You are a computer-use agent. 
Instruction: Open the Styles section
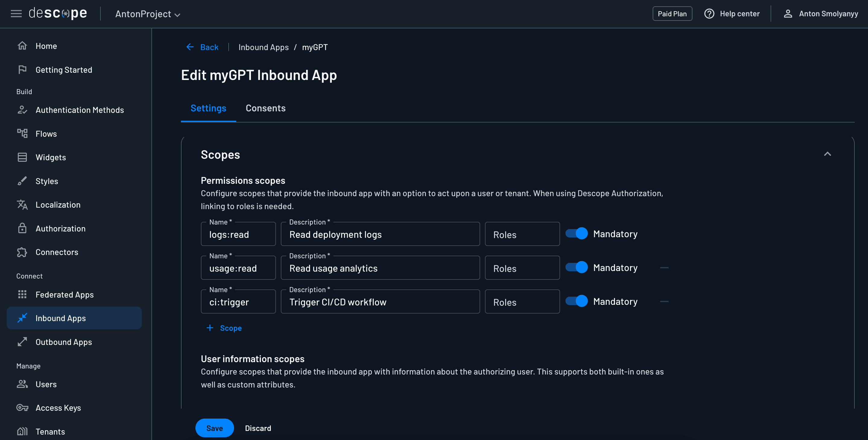click(x=47, y=181)
